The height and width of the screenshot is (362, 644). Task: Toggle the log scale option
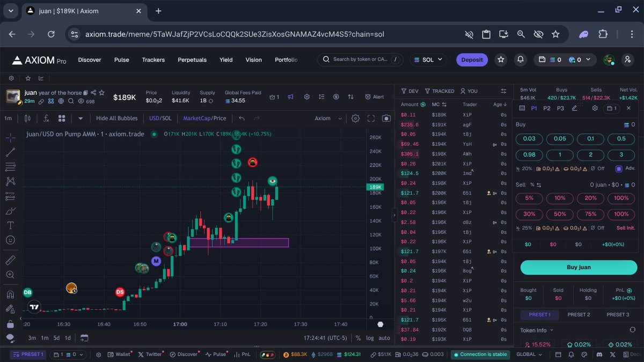coord(370,338)
